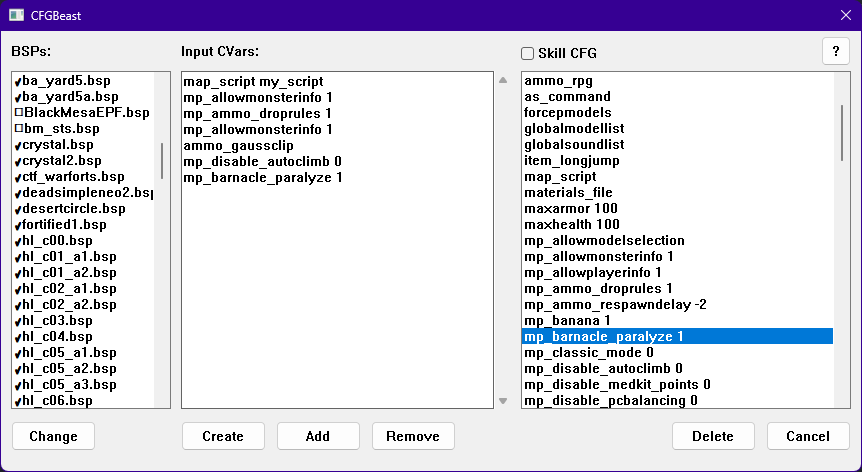862x472 pixels.
Task: Enable the Skill CFG checkbox
Action: 527,53
